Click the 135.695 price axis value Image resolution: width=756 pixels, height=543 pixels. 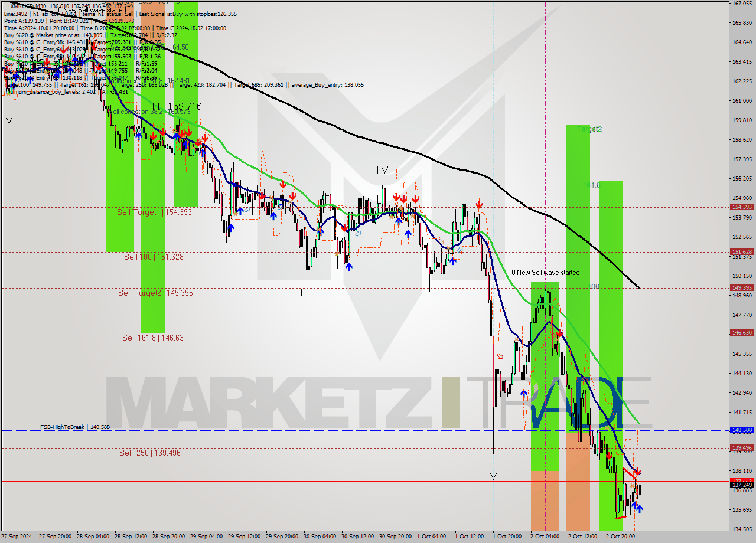(x=742, y=510)
